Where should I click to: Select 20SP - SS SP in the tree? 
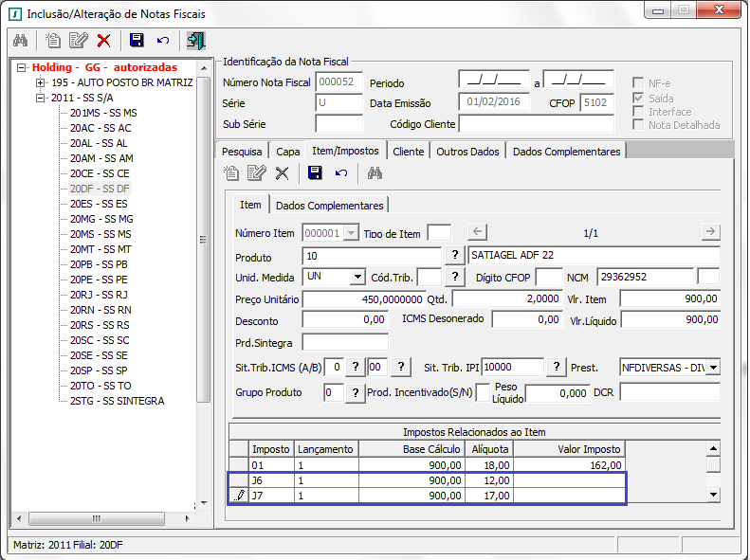[x=100, y=370]
